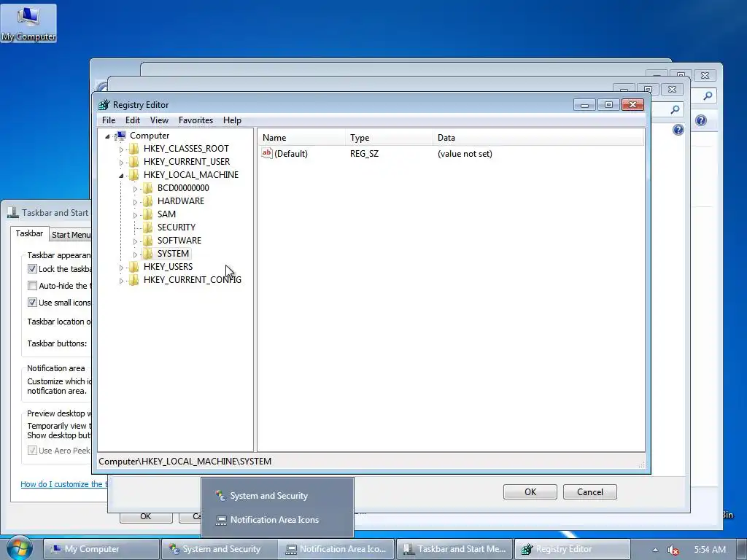Image resolution: width=747 pixels, height=560 pixels.
Task: Switch to the Start Menu tab
Action: click(x=71, y=234)
